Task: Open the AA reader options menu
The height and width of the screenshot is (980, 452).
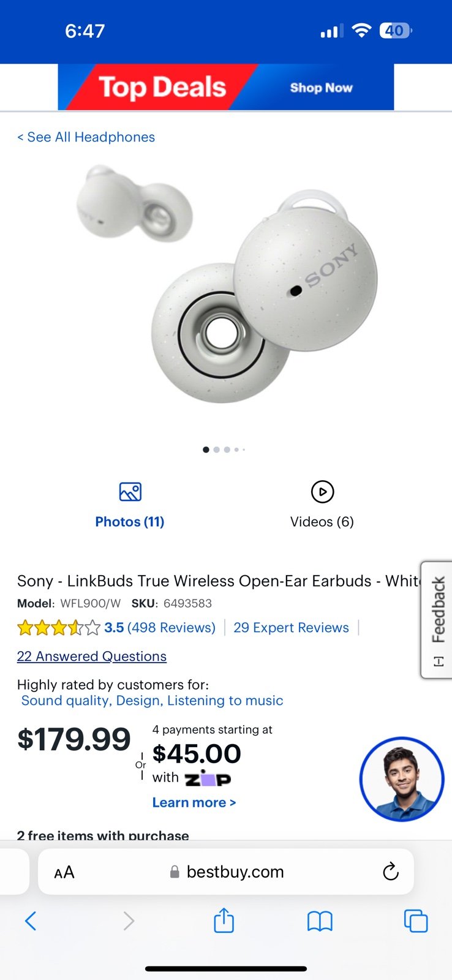Action: pos(64,872)
